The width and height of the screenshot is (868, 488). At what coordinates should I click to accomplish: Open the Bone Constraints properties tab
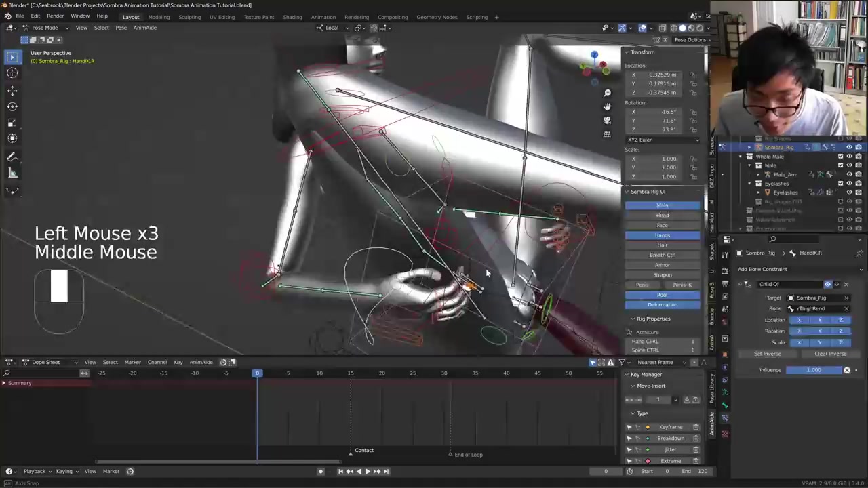[x=724, y=418]
